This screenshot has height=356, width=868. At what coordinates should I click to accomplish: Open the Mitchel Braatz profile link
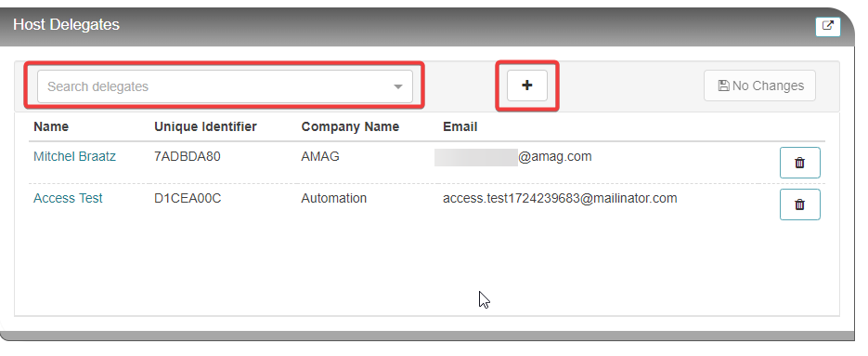pyautogui.click(x=75, y=156)
